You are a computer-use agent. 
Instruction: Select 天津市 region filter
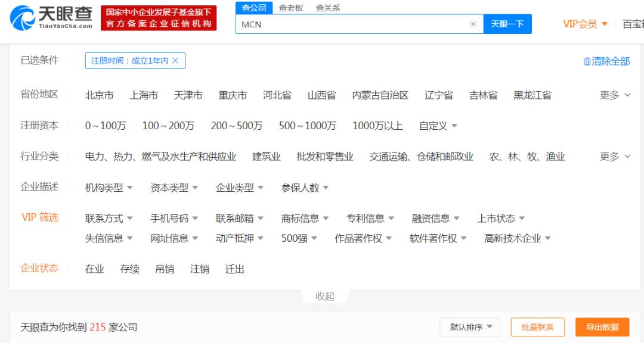click(188, 95)
